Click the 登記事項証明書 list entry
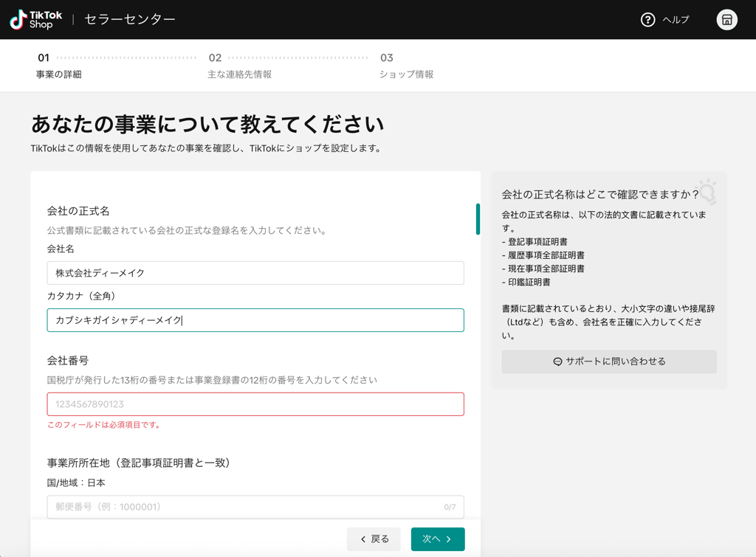This screenshot has width=756, height=557. pos(537,241)
